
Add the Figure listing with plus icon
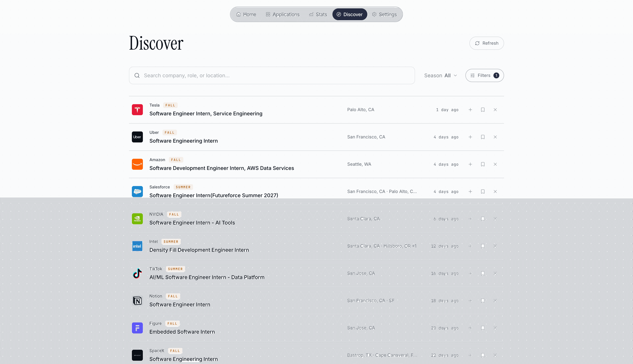coord(470,328)
